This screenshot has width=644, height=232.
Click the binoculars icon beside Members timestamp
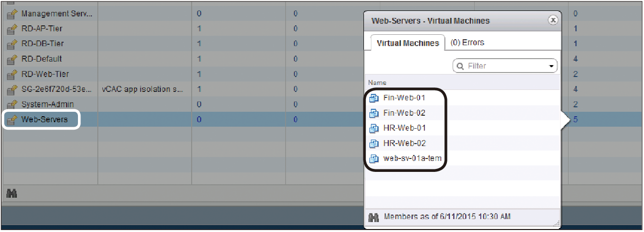374,218
